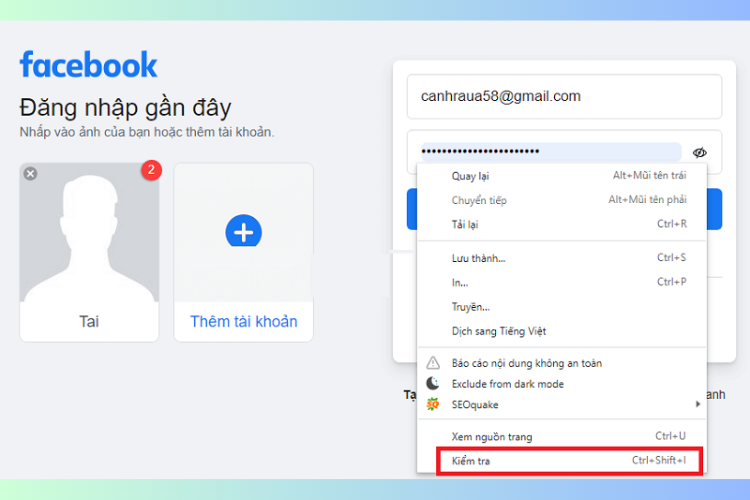Open the red notification badge on Tai
750x500 pixels.
[151, 170]
